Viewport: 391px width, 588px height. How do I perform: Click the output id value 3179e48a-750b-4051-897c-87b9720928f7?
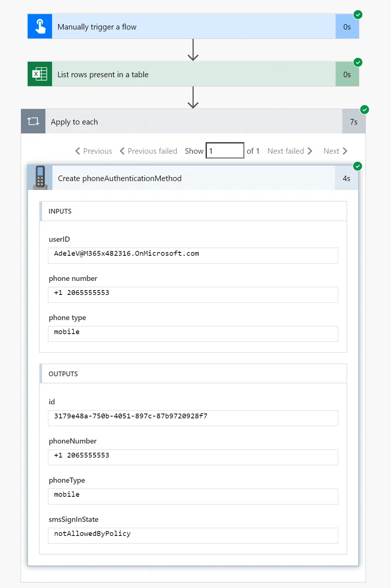click(x=193, y=418)
